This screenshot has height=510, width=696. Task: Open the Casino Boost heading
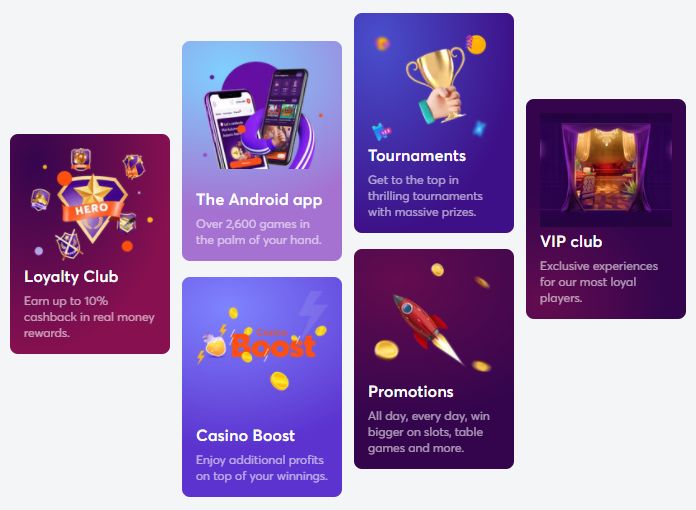245,435
